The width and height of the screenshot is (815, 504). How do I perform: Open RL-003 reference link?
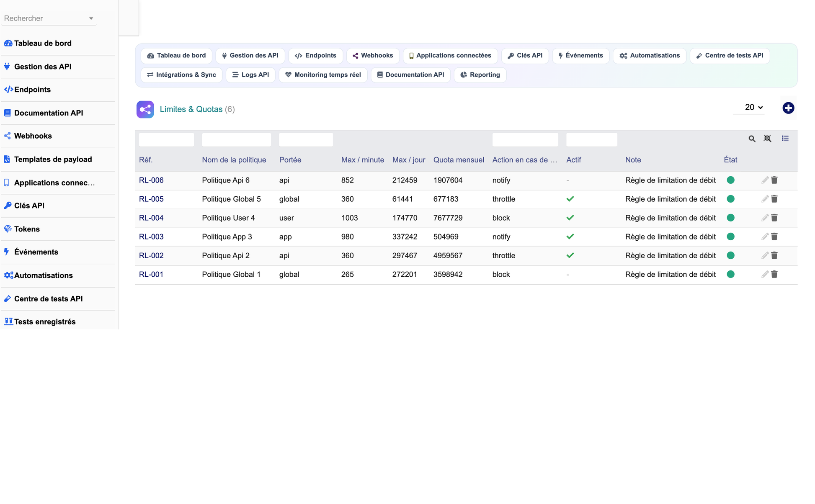click(151, 237)
